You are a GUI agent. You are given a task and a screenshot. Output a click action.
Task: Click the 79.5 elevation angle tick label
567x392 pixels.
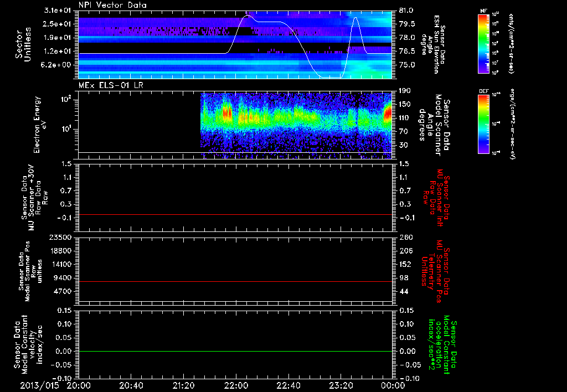coord(407,24)
